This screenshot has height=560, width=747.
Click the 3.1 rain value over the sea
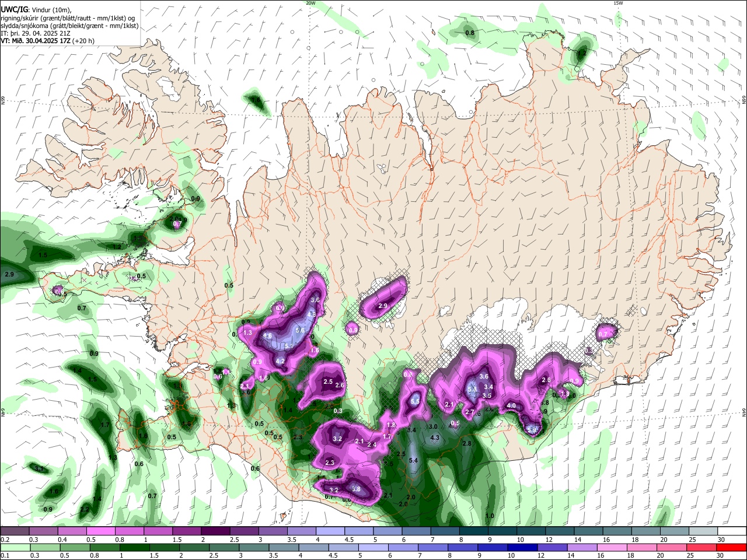[x=39, y=469]
